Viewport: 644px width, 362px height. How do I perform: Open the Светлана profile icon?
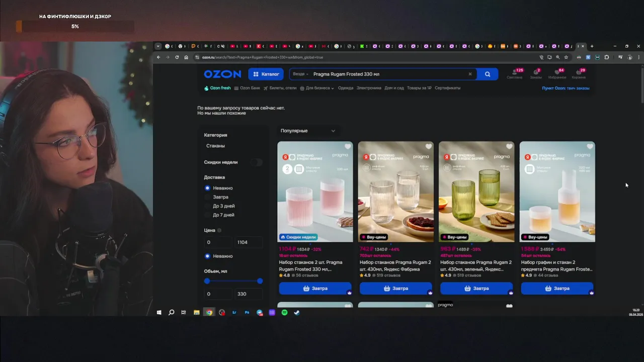pos(515,74)
